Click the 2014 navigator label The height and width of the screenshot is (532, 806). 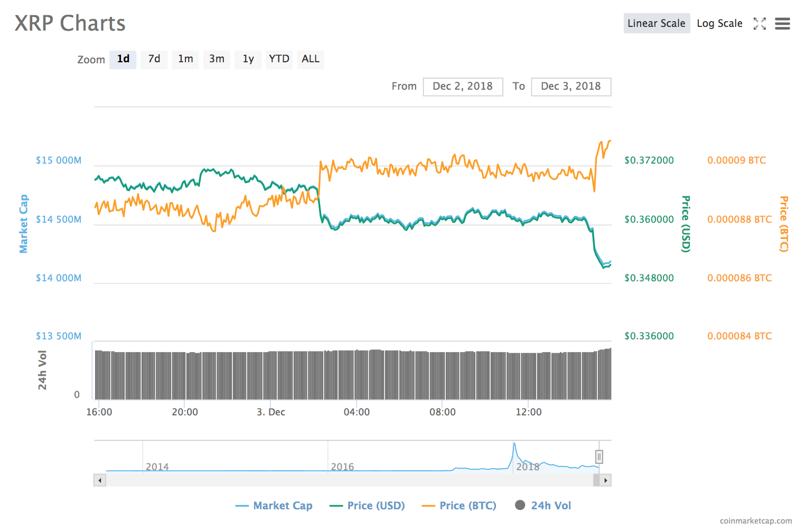(x=157, y=467)
